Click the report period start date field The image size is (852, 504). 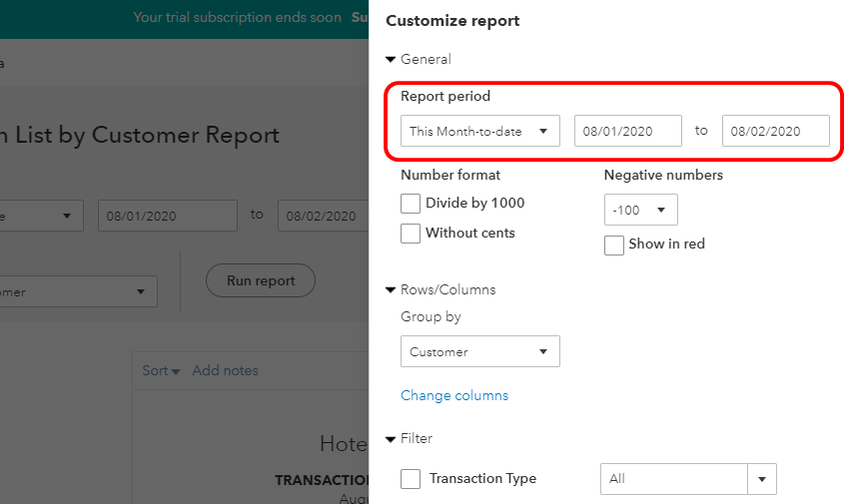627,131
